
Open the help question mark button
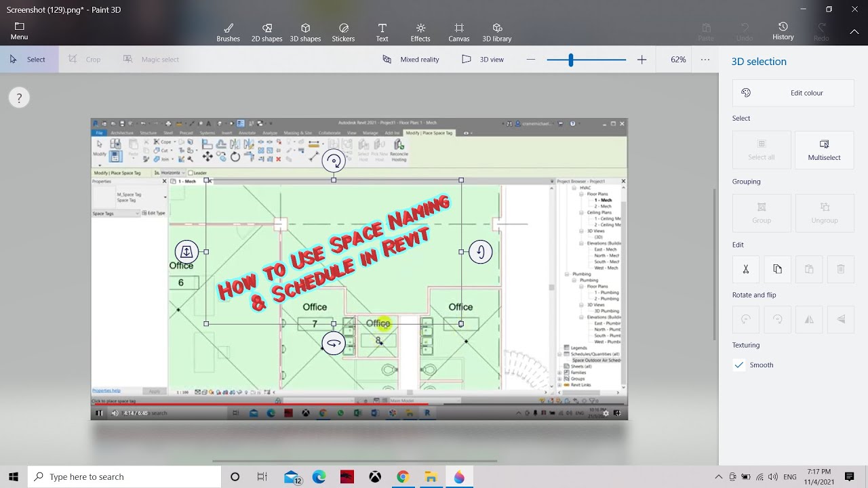tap(19, 98)
